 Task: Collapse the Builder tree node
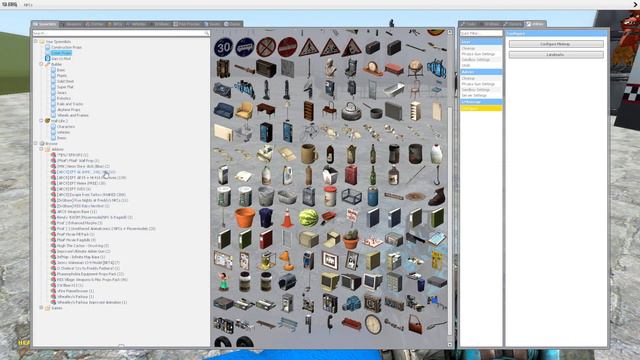coord(41,64)
